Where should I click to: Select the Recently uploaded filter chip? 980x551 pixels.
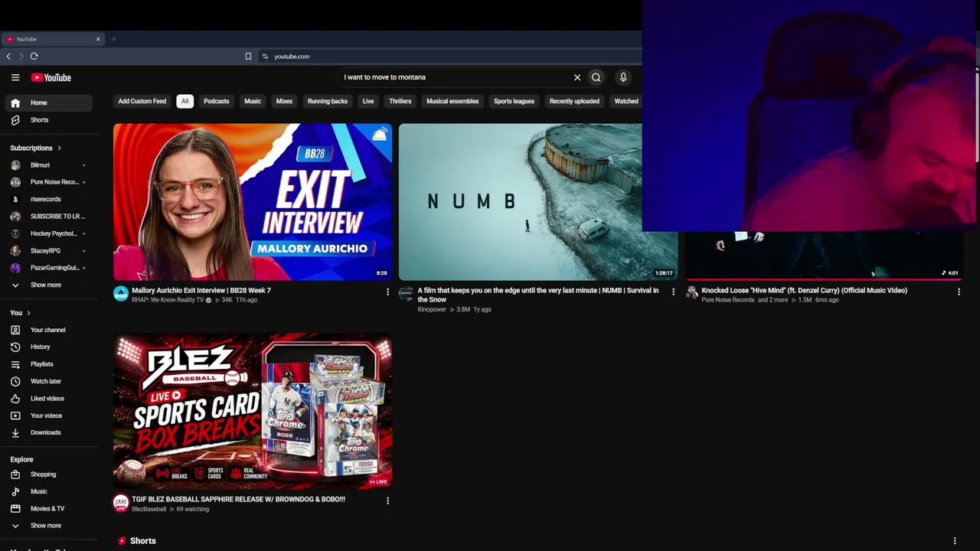pyautogui.click(x=574, y=101)
